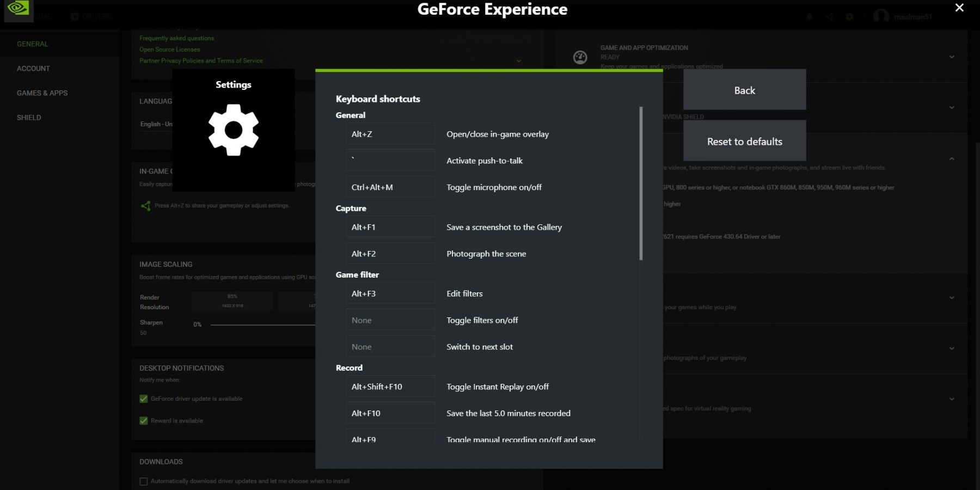Image resolution: width=980 pixels, height=490 pixels.
Task: Click the green gear icon in top bar
Action: 849,17
